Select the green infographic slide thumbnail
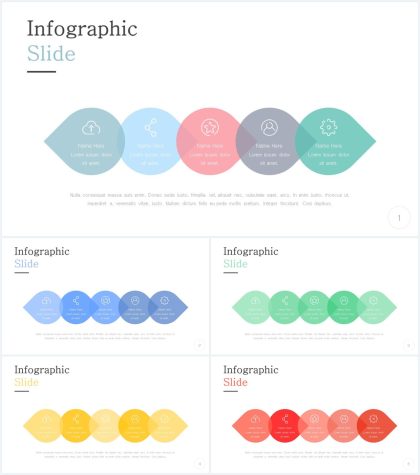This screenshot has width=420, height=475. pyautogui.click(x=314, y=296)
